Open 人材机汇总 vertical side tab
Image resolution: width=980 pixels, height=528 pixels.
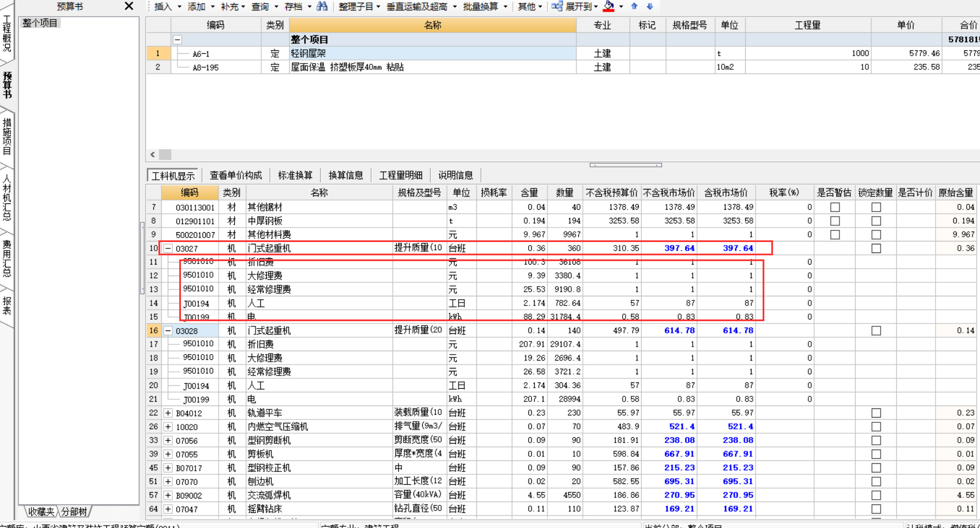click(x=7, y=198)
